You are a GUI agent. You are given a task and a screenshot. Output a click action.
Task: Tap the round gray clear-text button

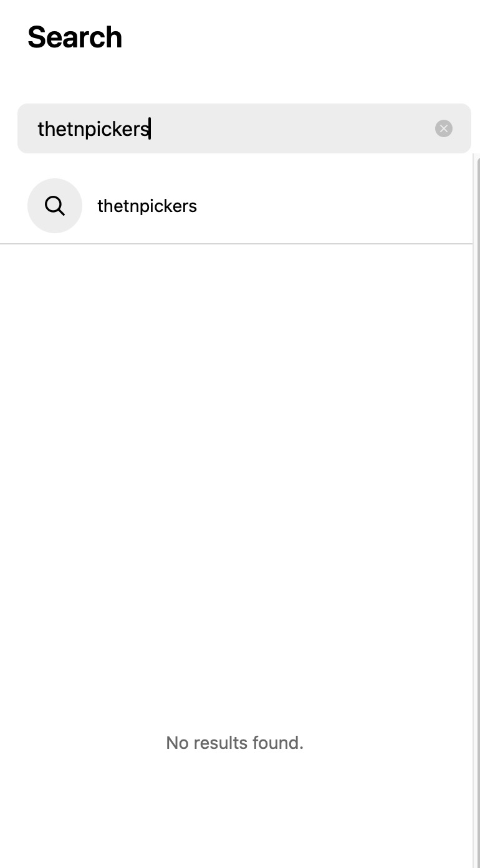tap(444, 128)
